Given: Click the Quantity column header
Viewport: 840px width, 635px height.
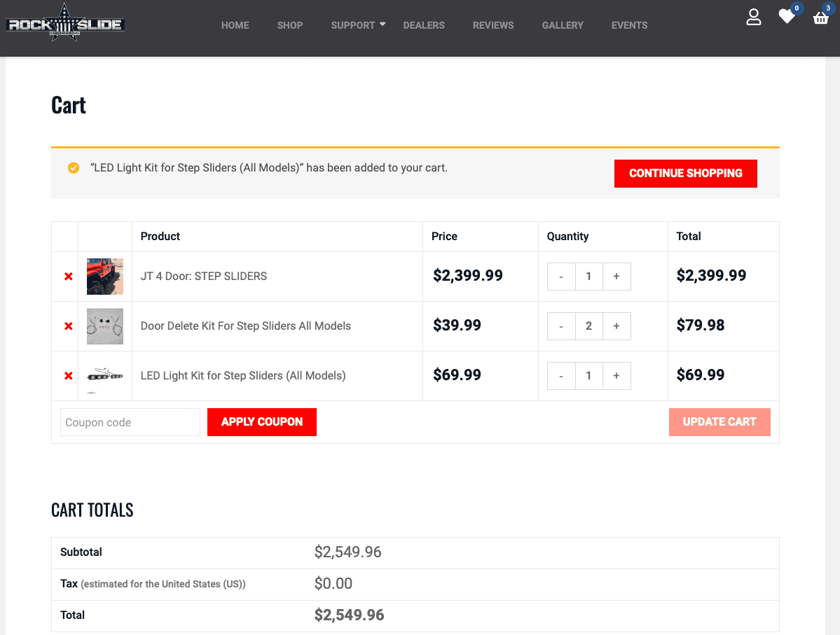Looking at the screenshot, I should pyautogui.click(x=568, y=237).
